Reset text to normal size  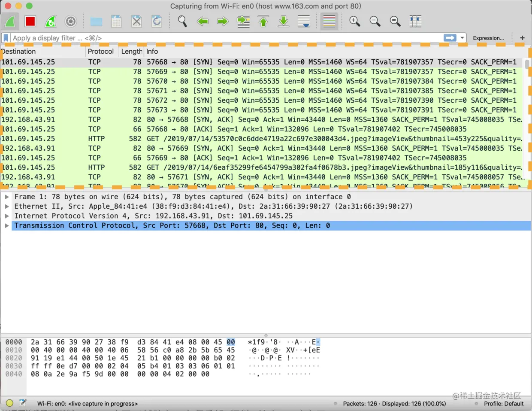click(395, 21)
